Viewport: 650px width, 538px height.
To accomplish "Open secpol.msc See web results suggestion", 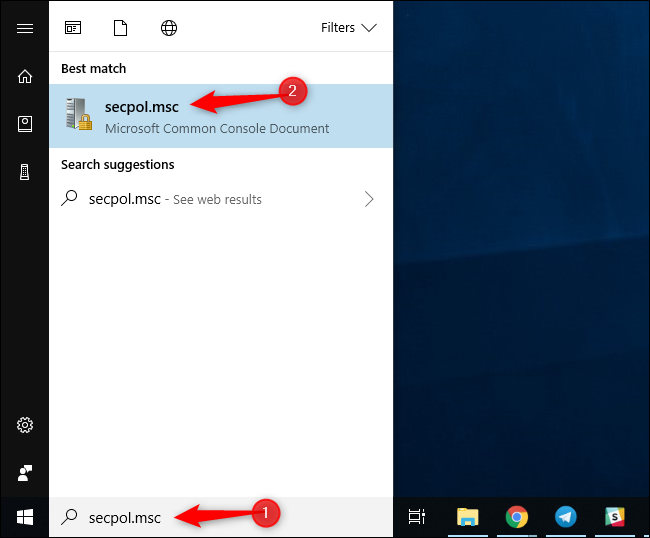I will point(221,199).
